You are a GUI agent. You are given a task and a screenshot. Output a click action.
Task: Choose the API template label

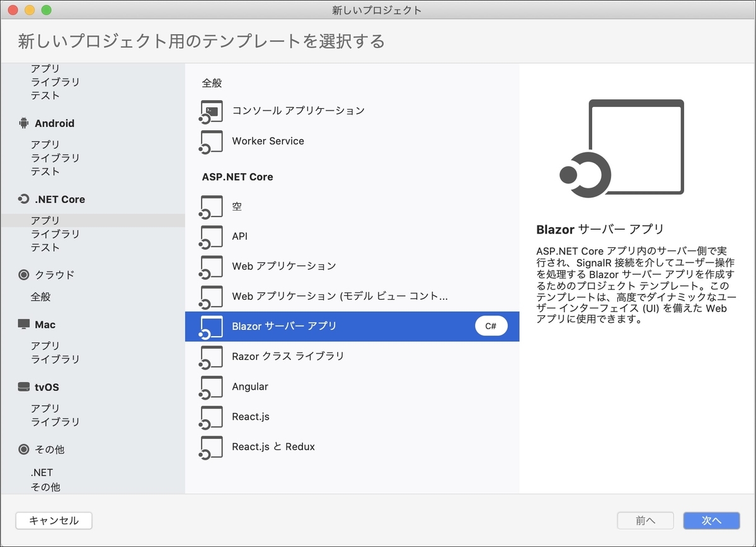[x=239, y=236]
